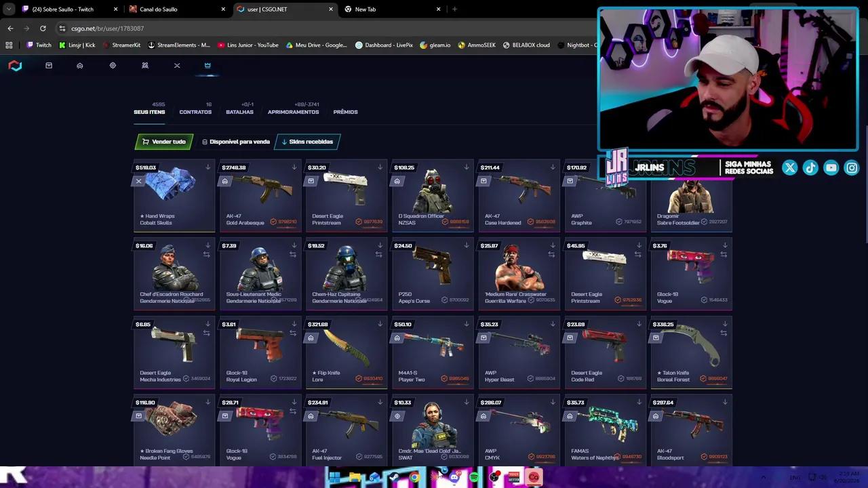Viewport: 868px width, 488px height.
Task: Switch to the SEUS ITENS tab
Action: pyautogui.click(x=149, y=112)
